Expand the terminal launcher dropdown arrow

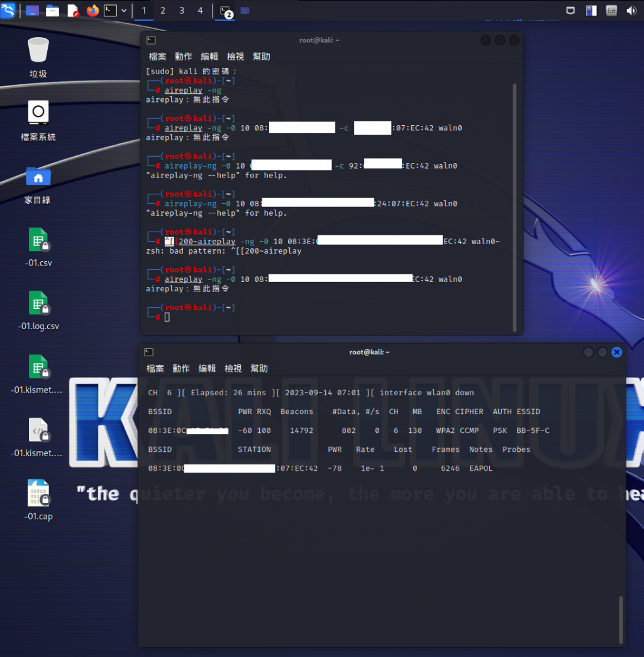click(x=124, y=11)
